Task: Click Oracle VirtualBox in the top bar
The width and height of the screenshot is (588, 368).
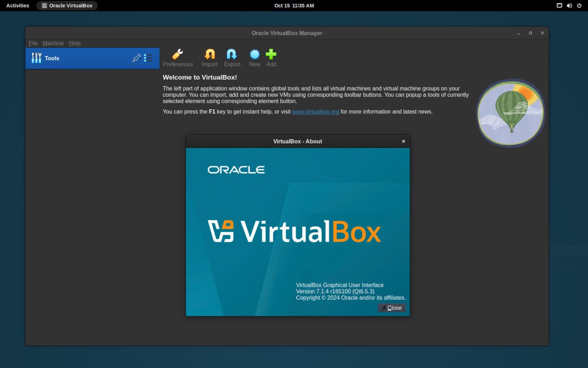Action: (67, 5)
